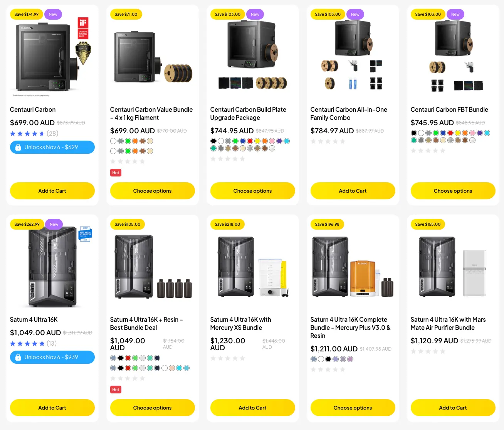Choose black swatch on Saturn 4 Complete Bundle
The width and height of the screenshot is (504, 430).
pos(328,359)
